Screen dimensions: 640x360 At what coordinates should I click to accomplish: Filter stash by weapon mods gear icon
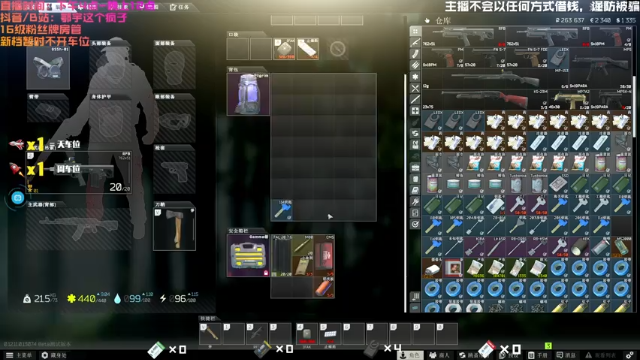415,77
